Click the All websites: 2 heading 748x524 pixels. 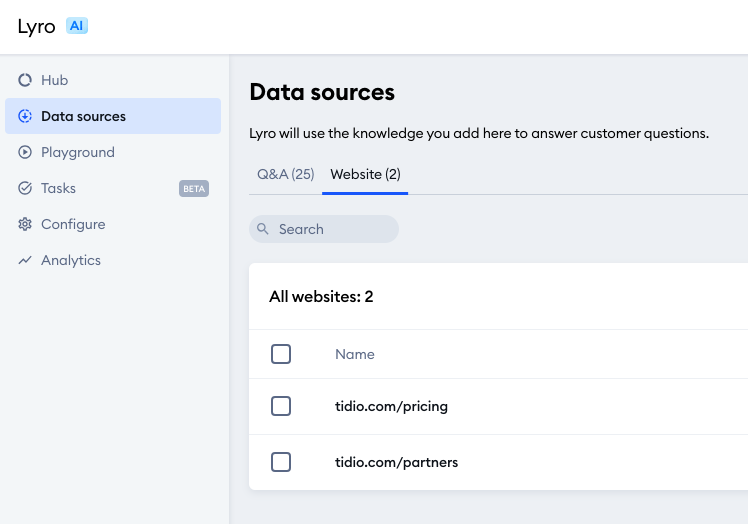321,296
